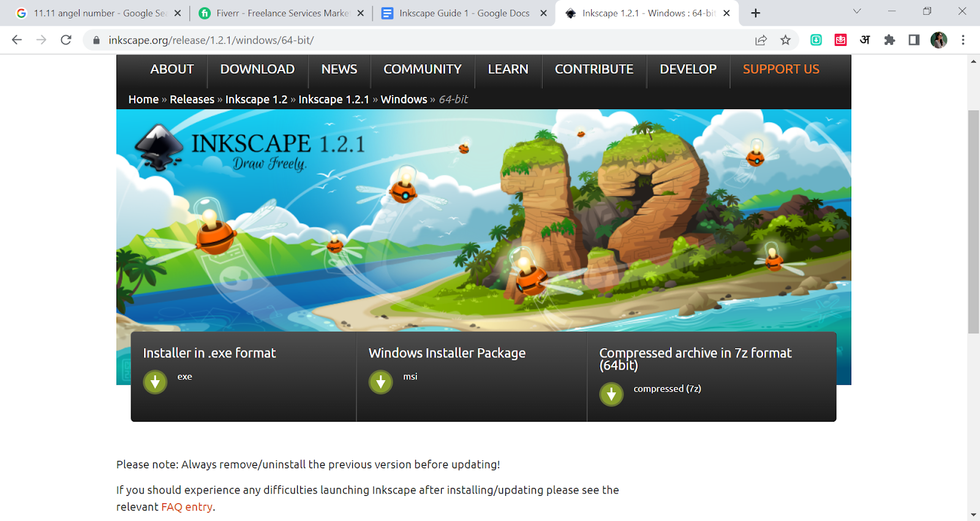Open the red extension icon in toolbar

840,40
